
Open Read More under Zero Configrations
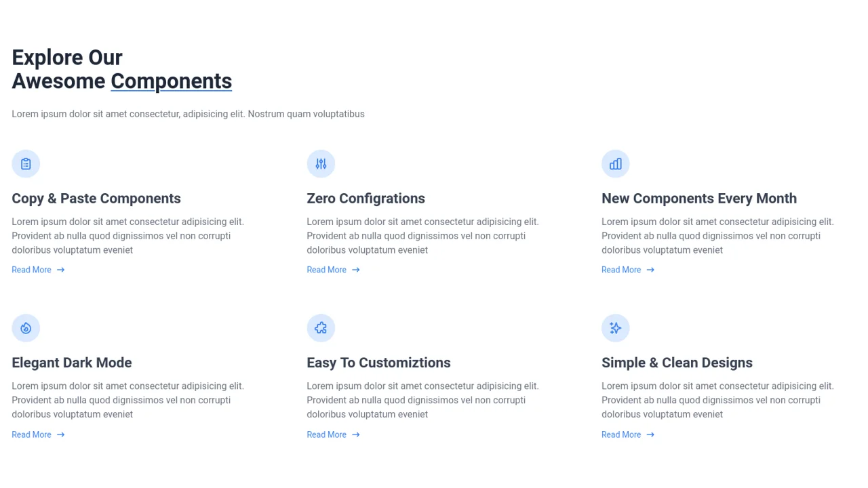click(x=327, y=270)
